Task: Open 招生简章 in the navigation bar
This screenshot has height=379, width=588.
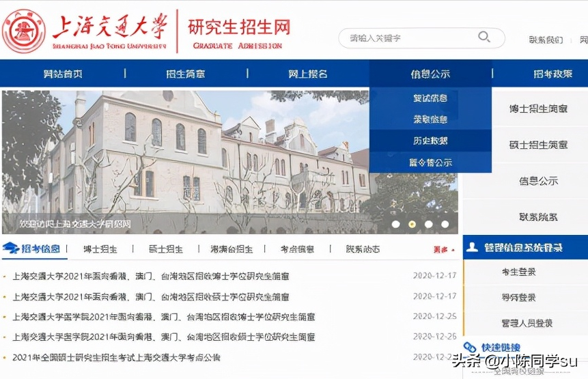Action: 185,74
